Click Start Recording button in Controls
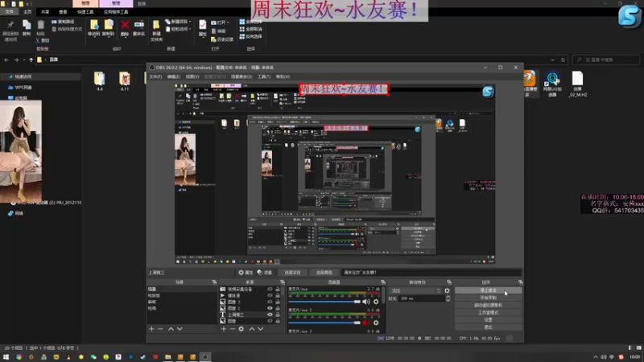The image size is (644, 362). (488, 298)
